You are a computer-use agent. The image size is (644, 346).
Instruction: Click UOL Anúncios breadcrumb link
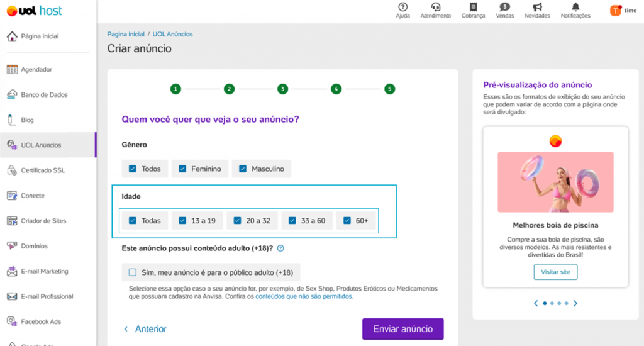coord(172,34)
